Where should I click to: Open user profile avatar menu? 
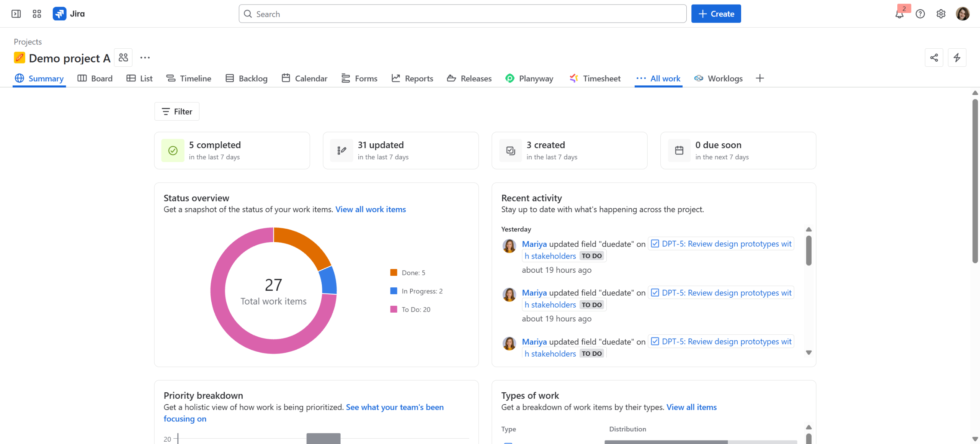(962, 14)
